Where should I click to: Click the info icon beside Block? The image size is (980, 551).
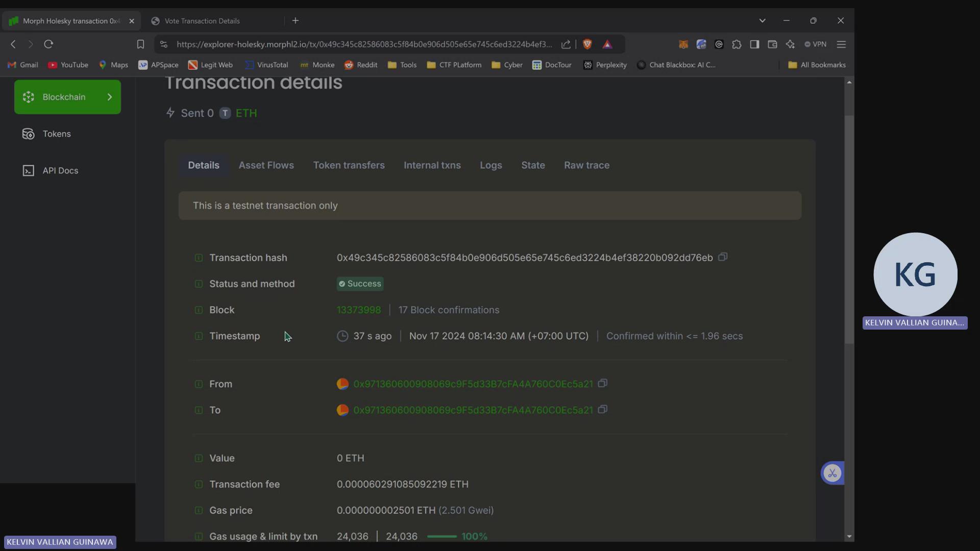pyautogui.click(x=199, y=310)
